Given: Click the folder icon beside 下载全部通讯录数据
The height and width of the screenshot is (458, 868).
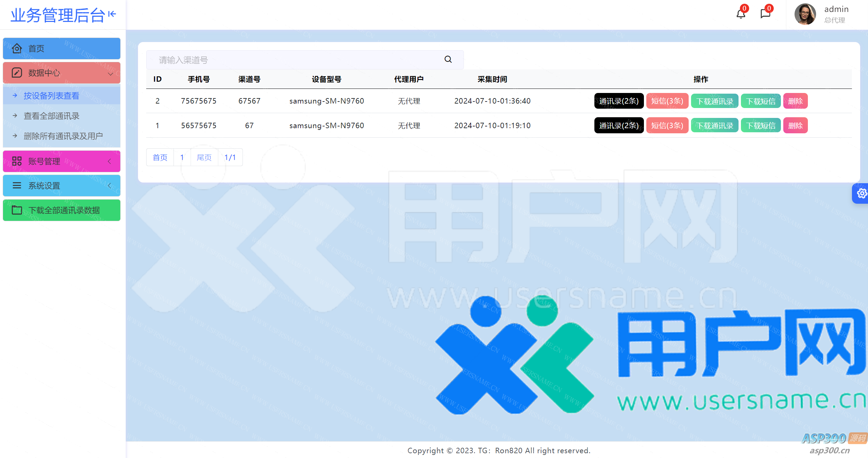Looking at the screenshot, I should (17, 210).
